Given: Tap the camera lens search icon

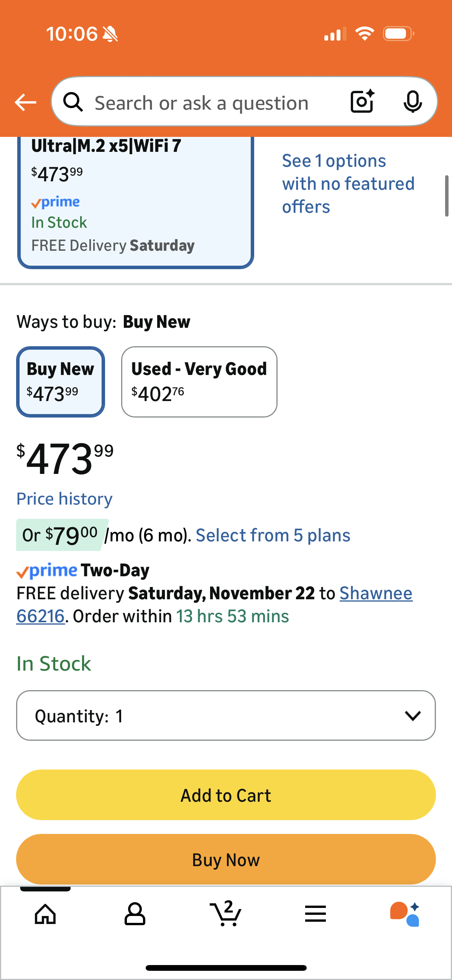Looking at the screenshot, I should [x=362, y=102].
